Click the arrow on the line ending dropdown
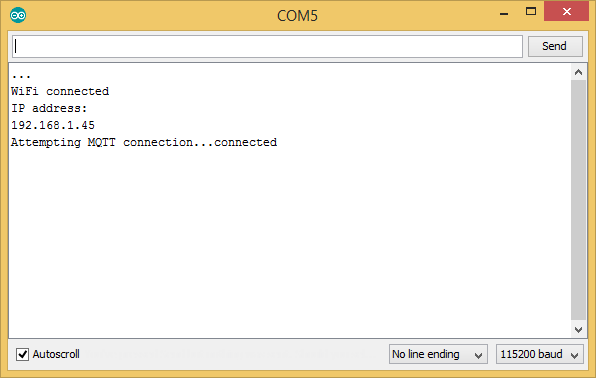 point(478,355)
